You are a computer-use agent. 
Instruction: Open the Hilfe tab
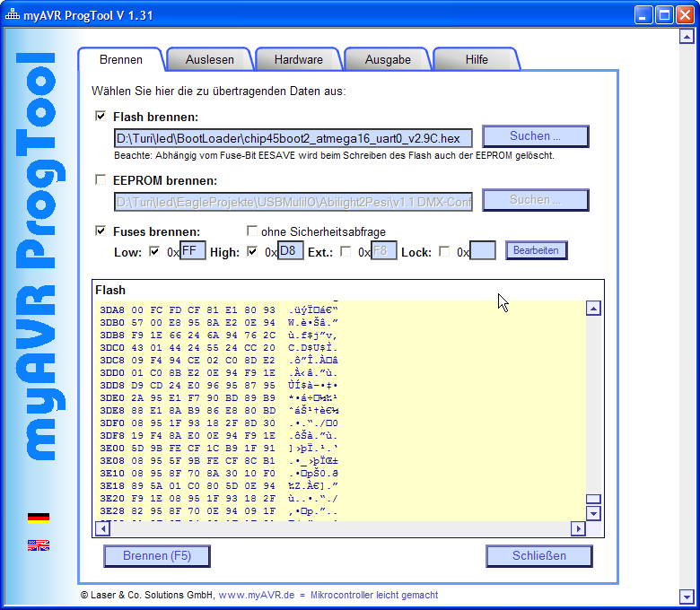(x=477, y=59)
